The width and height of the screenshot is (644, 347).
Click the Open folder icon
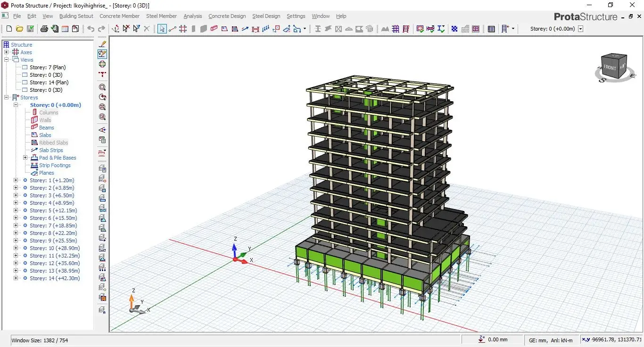point(19,29)
